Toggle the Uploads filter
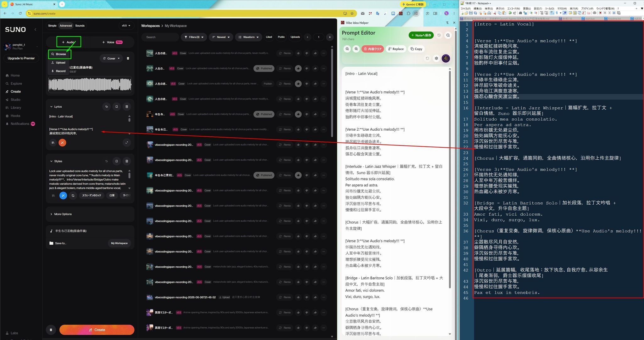Viewport: 644px width, 340px height. tap(295, 37)
